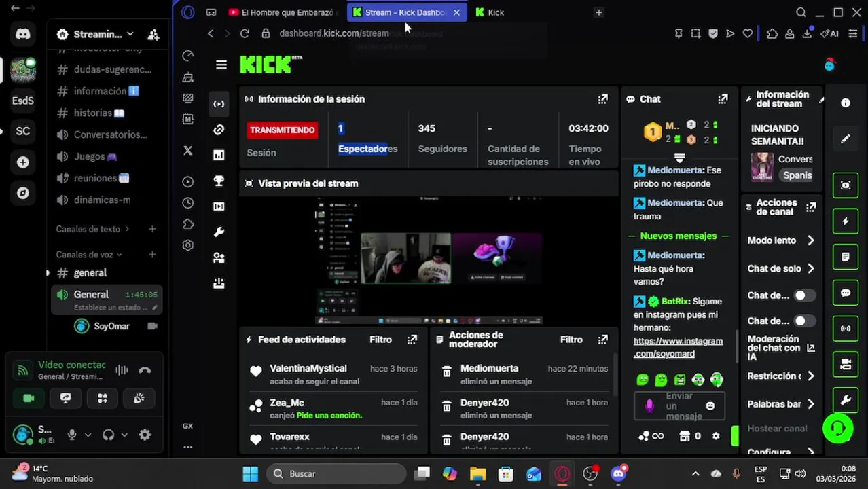Open green headset support button
868x489 pixels.
tap(837, 428)
